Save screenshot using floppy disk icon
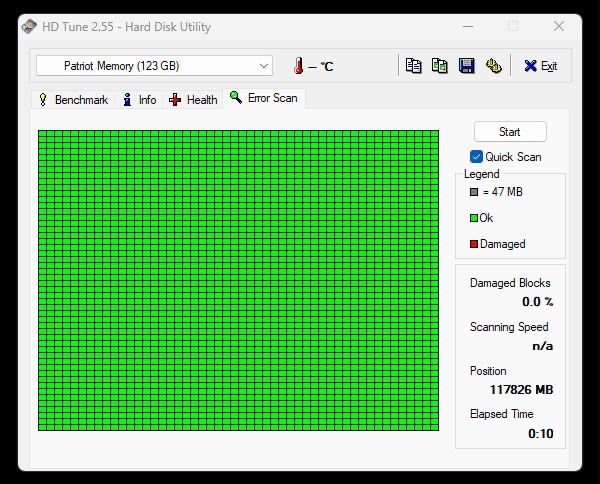 (466, 66)
